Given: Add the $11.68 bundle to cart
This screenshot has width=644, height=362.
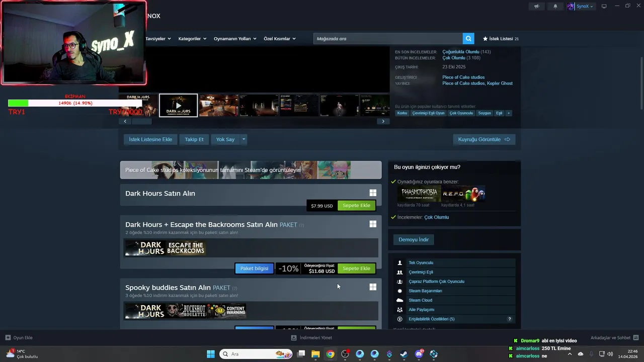Looking at the screenshot, I should [356, 268].
